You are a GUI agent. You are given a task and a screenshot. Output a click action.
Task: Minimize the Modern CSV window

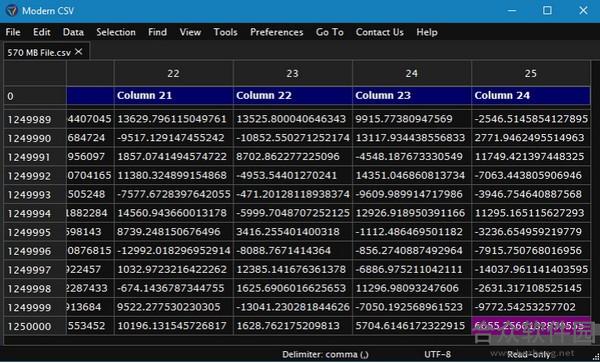click(512, 11)
